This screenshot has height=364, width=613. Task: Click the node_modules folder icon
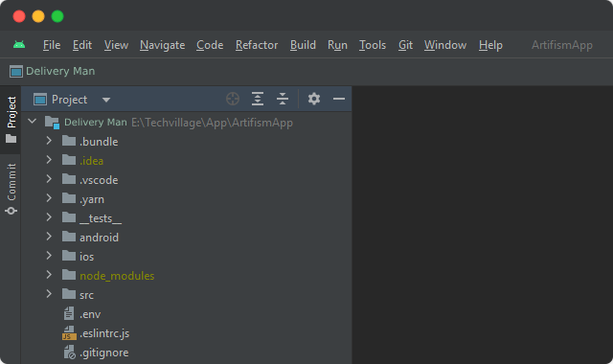(69, 275)
